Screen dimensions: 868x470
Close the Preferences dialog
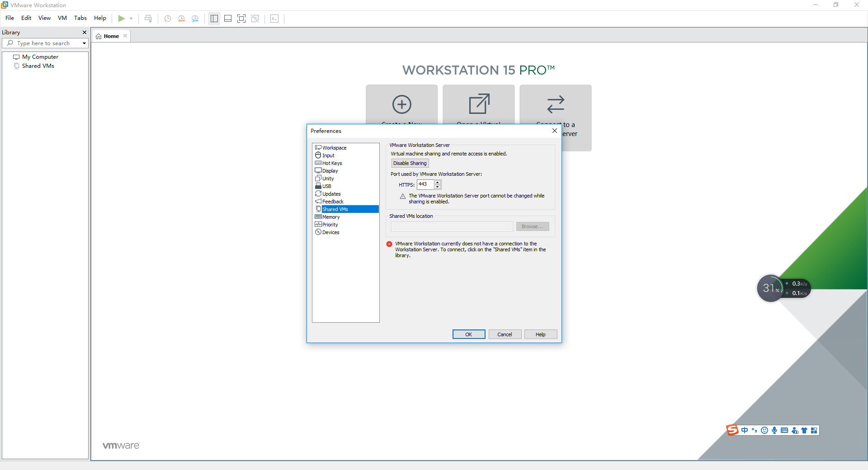tap(555, 131)
